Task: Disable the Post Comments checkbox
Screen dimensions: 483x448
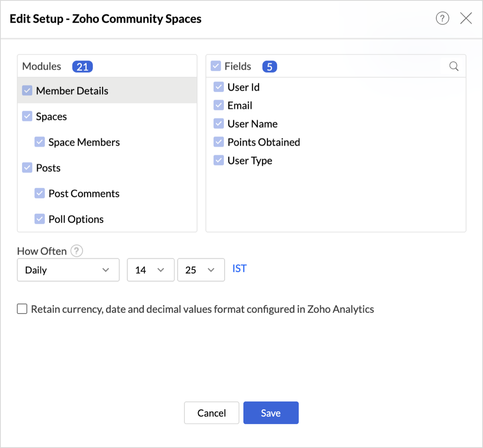Action: (x=40, y=193)
